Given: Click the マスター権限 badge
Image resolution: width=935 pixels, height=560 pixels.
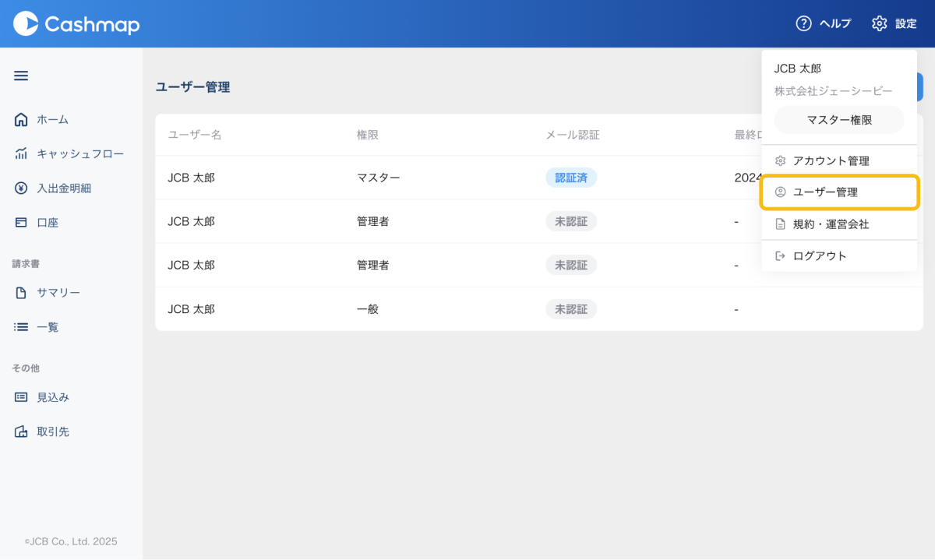Looking at the screenshot, I should (839, 120).
